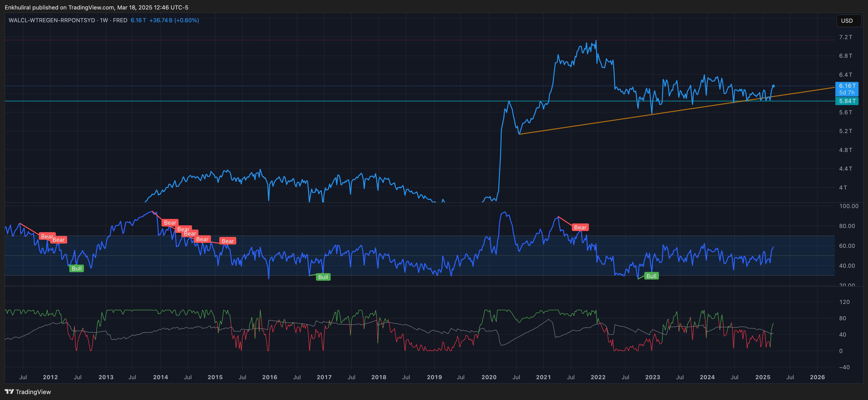The width and height of the screenshot is (868, 400).
Task: Click the blue dot at latest price point
Action: [x=773, y=86]
